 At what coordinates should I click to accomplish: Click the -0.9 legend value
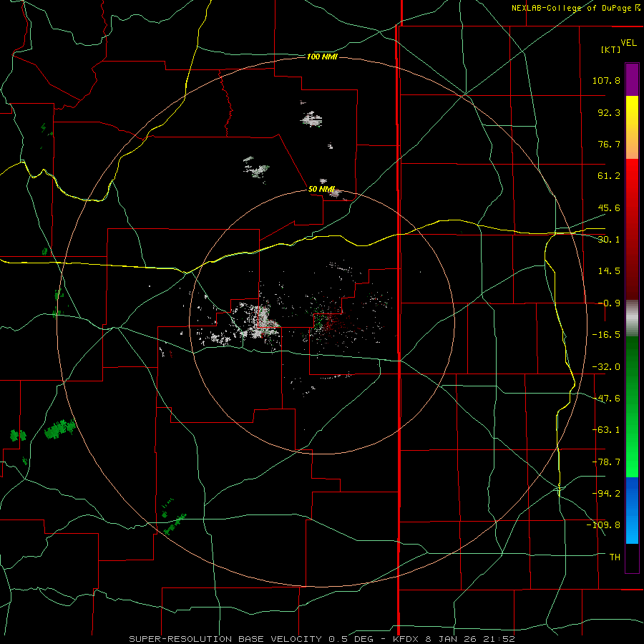(609, 303)
